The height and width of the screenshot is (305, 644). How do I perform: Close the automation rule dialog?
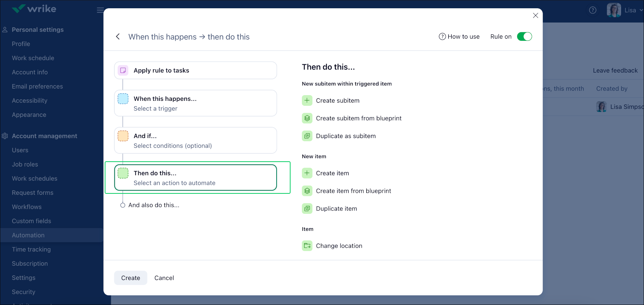pos(535,15)
